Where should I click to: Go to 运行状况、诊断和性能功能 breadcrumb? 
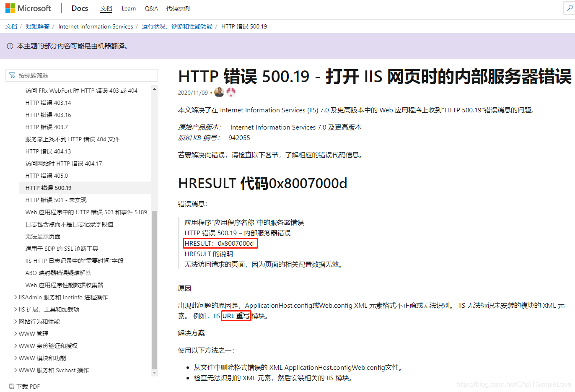pyautogui.click(x=177, y=26)
